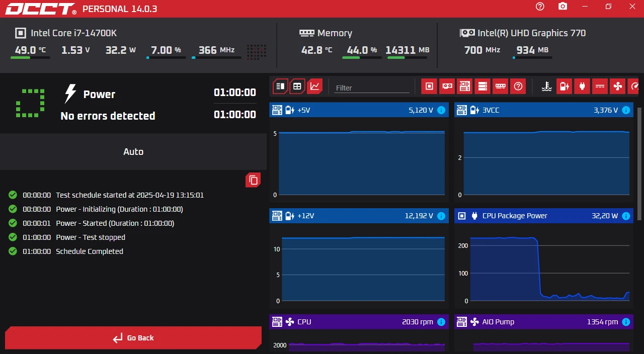Take a screenshot with the camera icon
The height and width of the screenshot is (354, 644).
pos(562,7)
